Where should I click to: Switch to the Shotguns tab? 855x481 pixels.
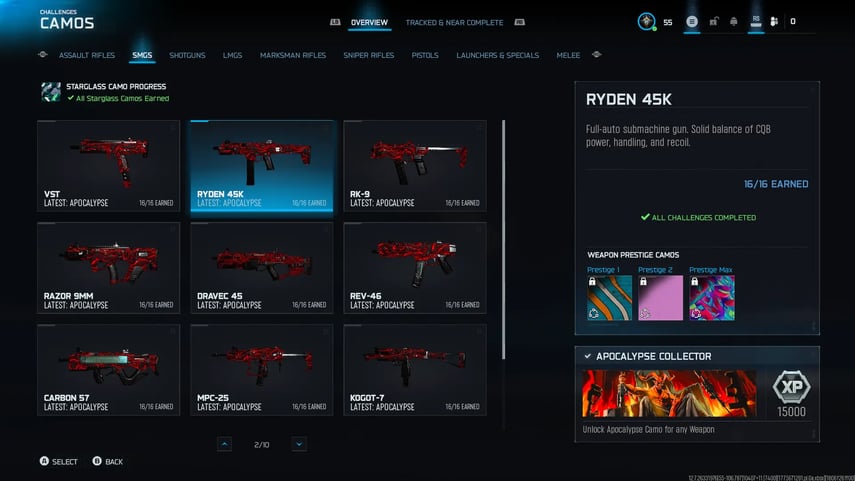[187, 55]
